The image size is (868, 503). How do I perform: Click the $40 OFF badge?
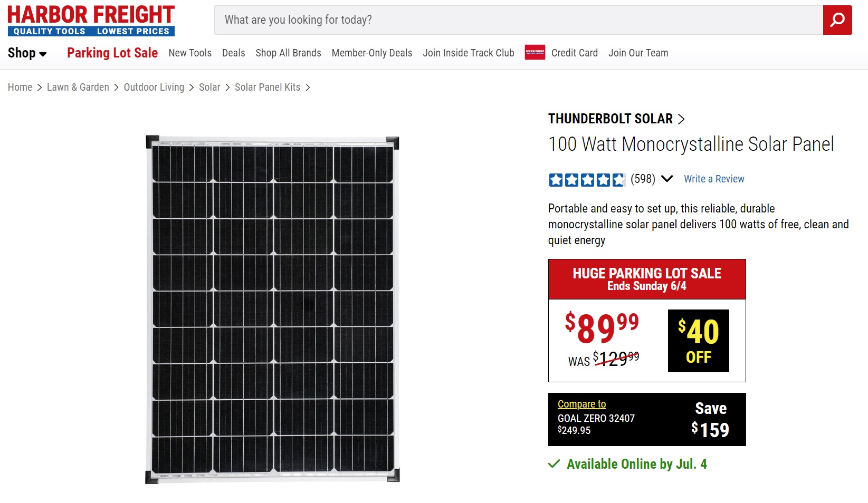coord(698,341)
